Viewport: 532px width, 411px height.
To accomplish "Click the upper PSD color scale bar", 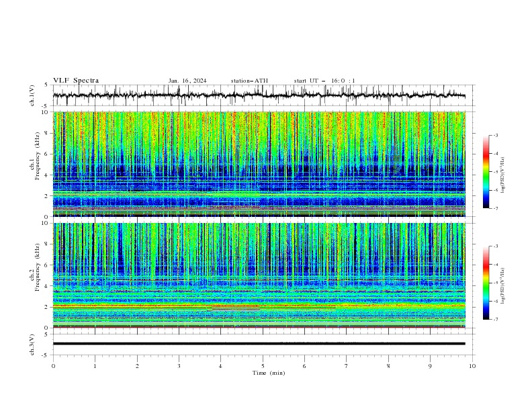I will [x=486, y=172].
